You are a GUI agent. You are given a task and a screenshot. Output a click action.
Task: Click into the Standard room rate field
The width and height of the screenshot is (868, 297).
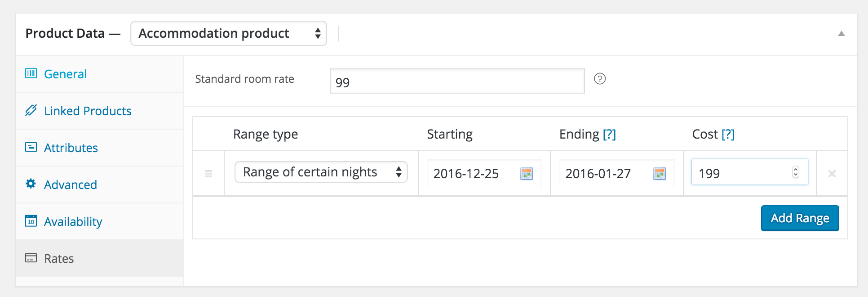pyautogui.click(x=456, y=81)
